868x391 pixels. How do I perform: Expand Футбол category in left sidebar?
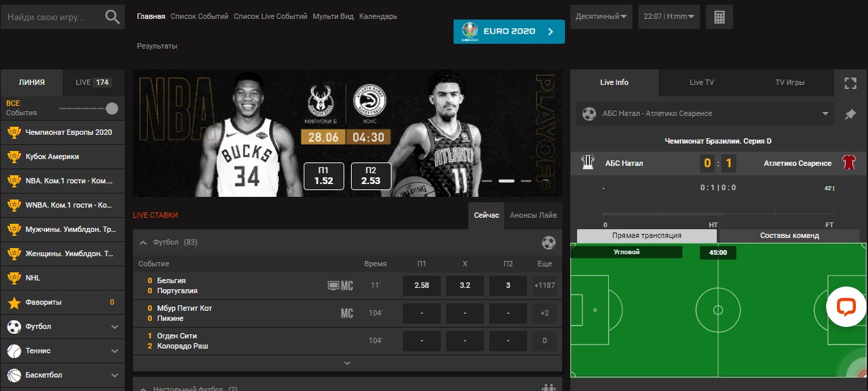[114, 326]
